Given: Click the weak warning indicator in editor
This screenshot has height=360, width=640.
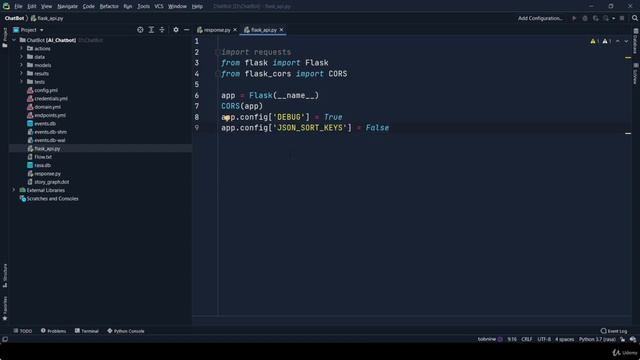Looking at the screenshot, I should [607, 41].
